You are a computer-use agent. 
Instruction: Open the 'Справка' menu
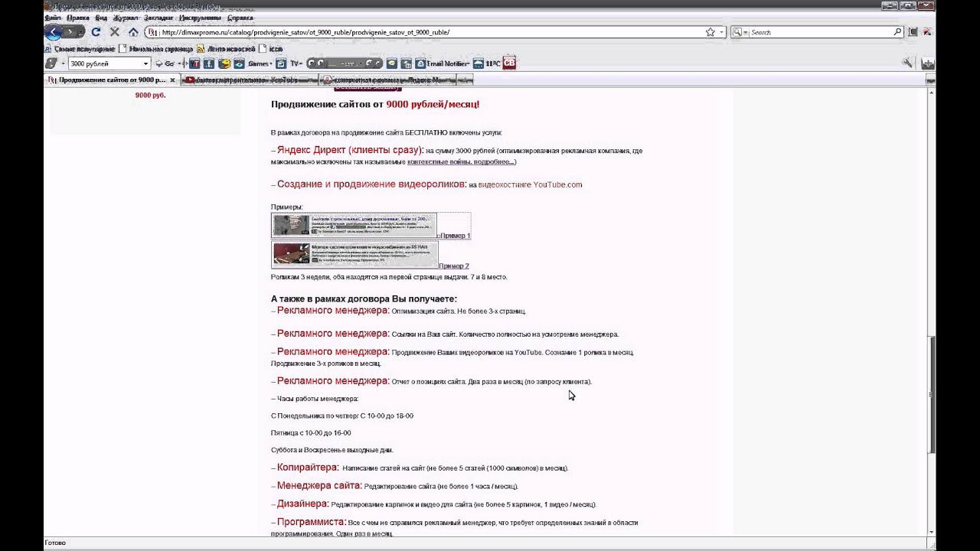pos(240,18)
